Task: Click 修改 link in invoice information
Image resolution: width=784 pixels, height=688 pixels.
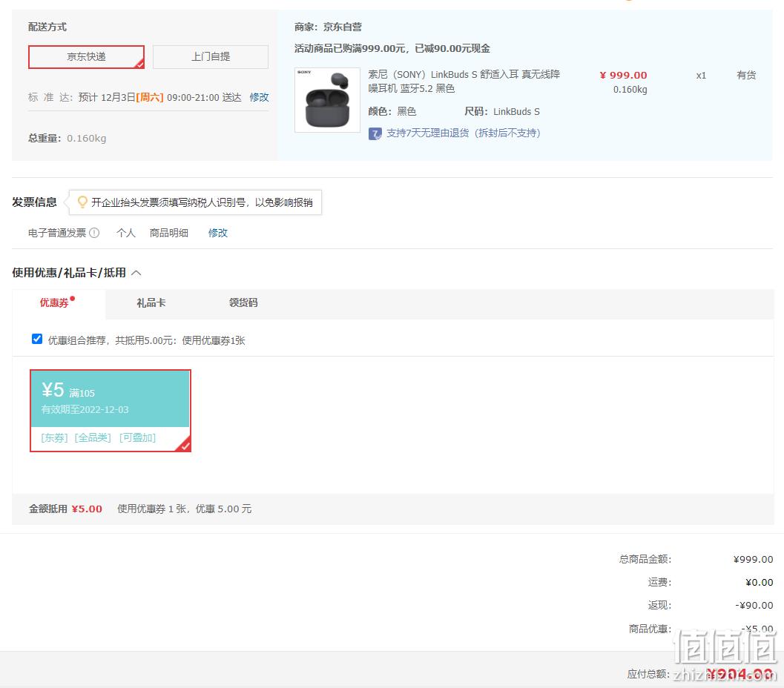Action: [217, 233]
